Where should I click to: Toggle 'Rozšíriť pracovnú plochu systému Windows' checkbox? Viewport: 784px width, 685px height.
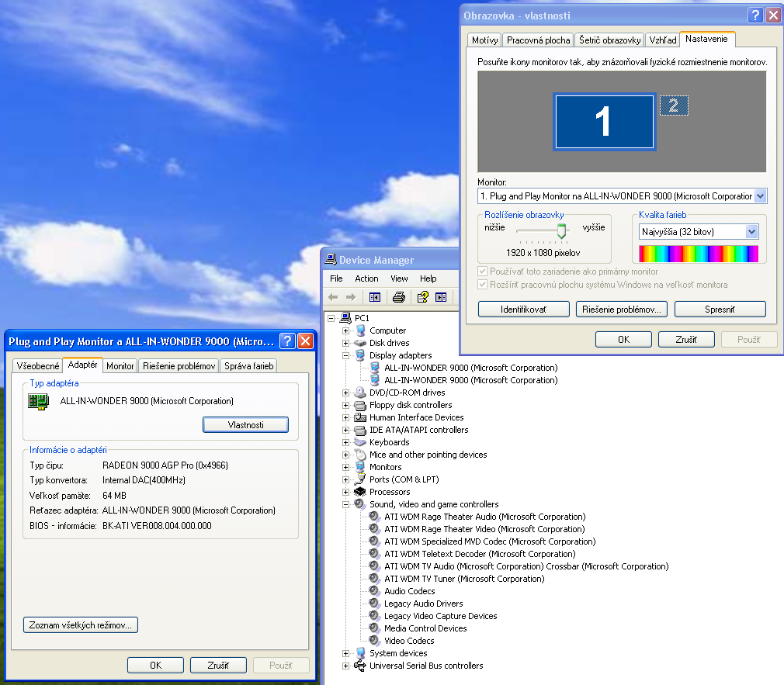click(483, 285)
